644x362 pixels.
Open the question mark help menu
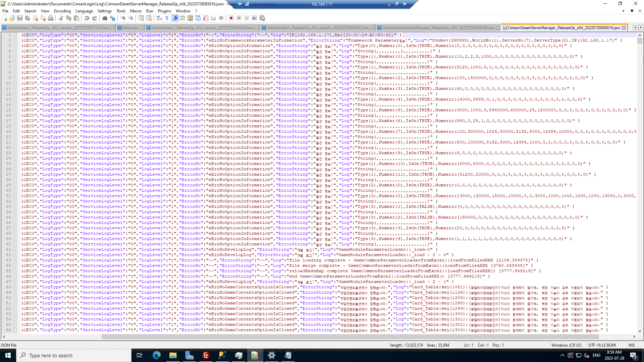(196, 11)
